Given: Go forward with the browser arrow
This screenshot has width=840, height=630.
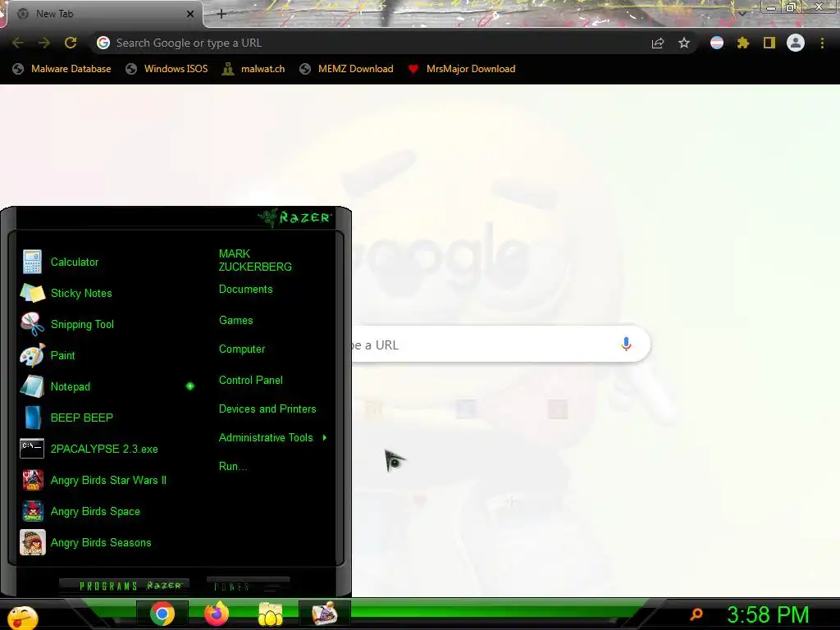Looking at the screenshot, I should 44,43.
